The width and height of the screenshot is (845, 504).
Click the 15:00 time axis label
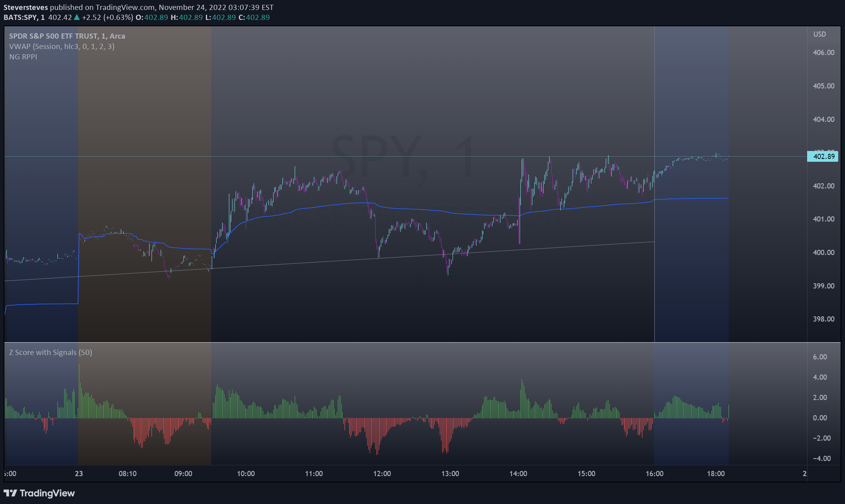[x=586, y=474]
